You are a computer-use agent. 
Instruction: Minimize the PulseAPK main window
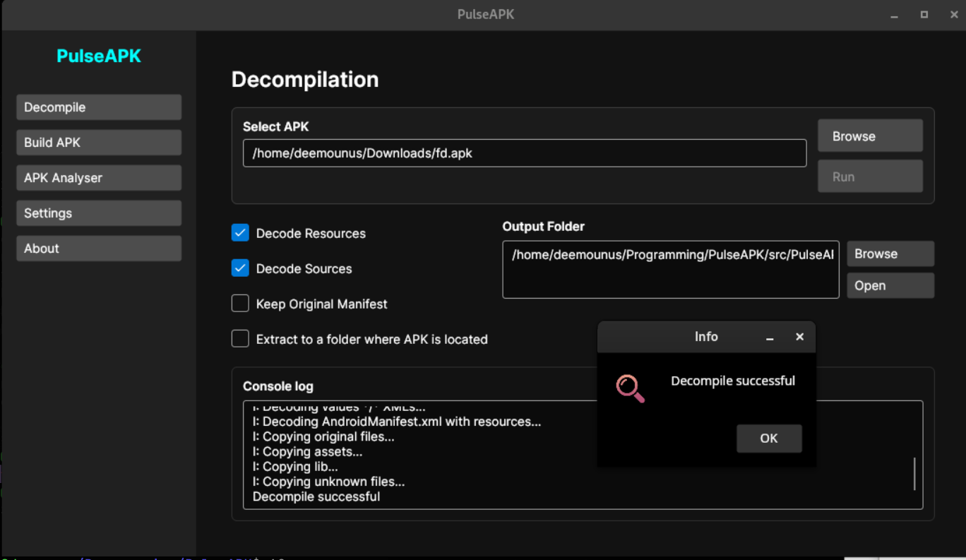pos(895,15)
